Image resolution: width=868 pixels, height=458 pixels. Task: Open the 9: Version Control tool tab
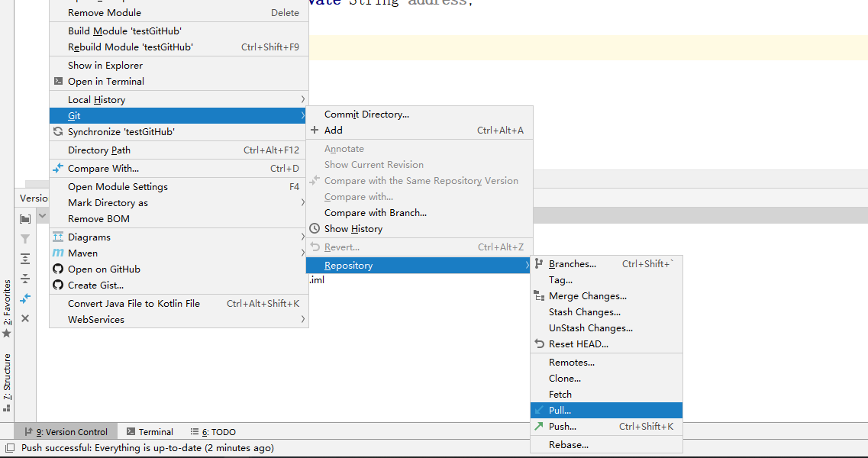(66, 432)
